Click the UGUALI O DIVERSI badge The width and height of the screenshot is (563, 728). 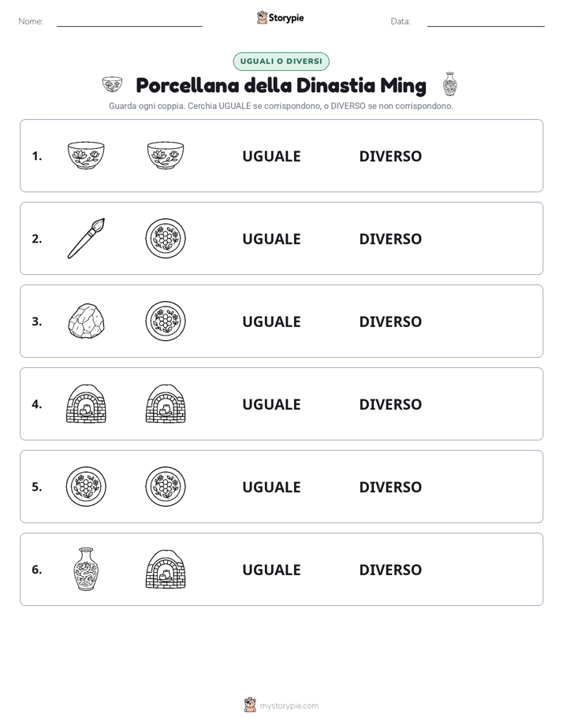click(x=281, y=61)
